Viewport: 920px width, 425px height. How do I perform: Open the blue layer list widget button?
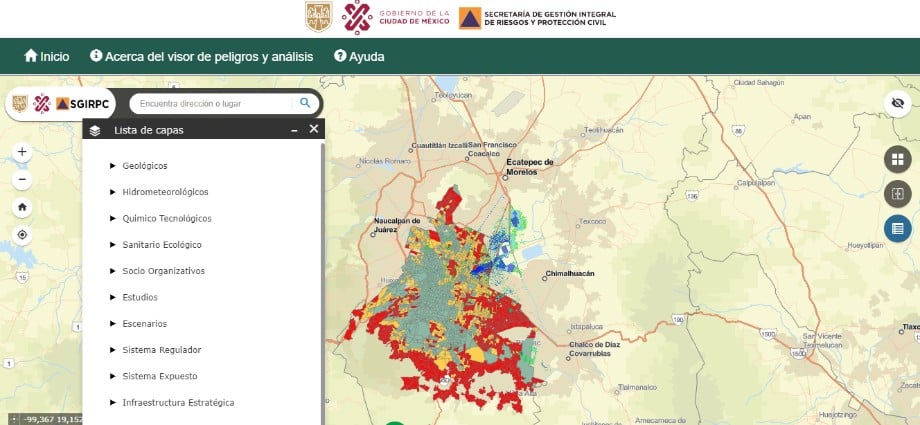pyautogui.click(x=898, y=228)
